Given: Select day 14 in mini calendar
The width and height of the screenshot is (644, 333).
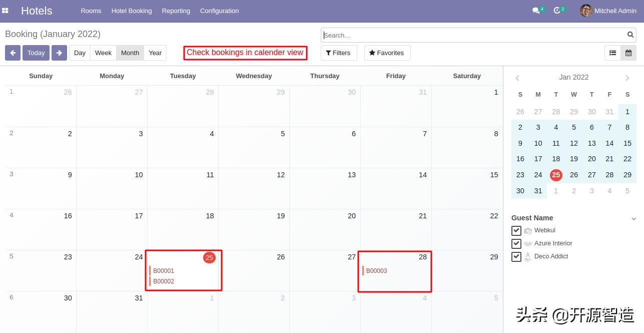Looking at the screenshot, I should coord(609,143).
